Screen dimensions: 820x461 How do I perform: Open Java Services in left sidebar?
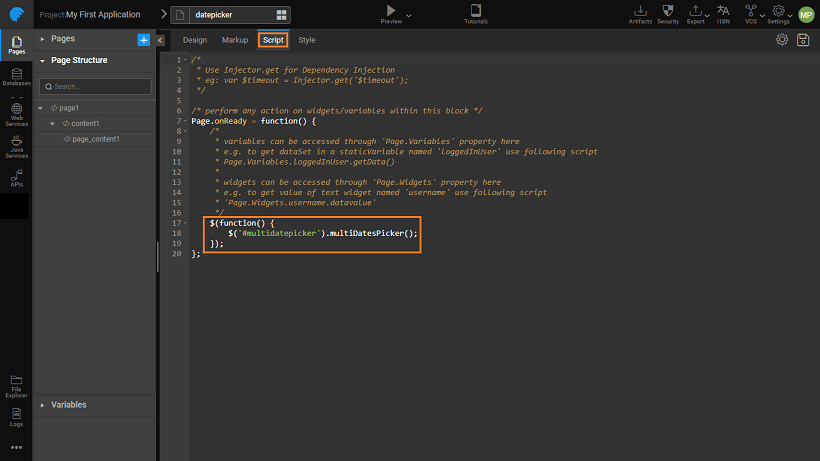coord(16,148)
